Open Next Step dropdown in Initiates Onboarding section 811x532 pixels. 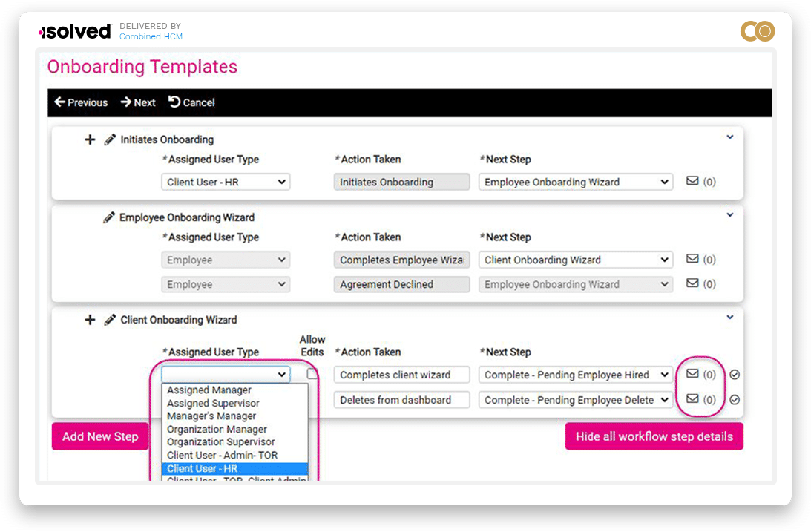tap(576, 182)
